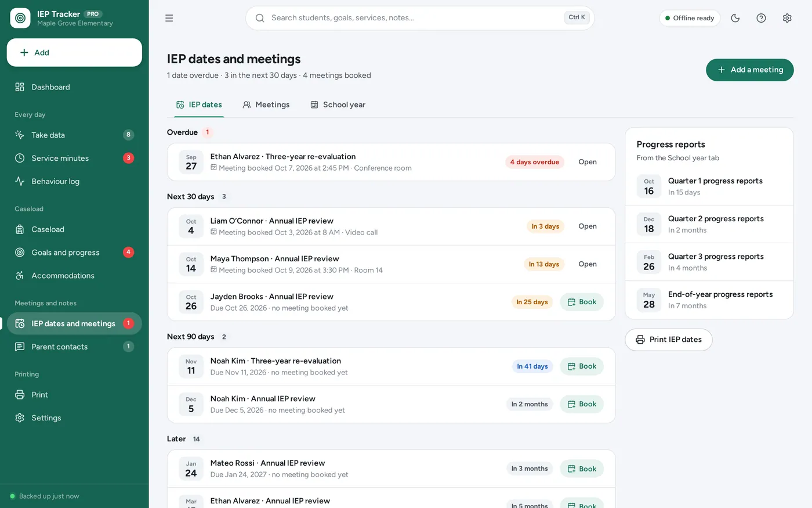Toggle the sidebar hamburger menu
Image resolution: width=812 pixels, height=508 pixels.
[x=169, y=18]
